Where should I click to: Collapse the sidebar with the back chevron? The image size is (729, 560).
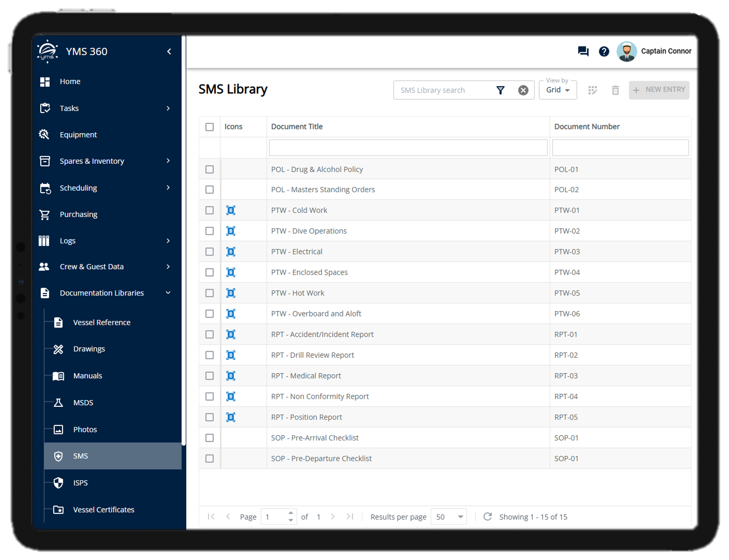point(169,51)
